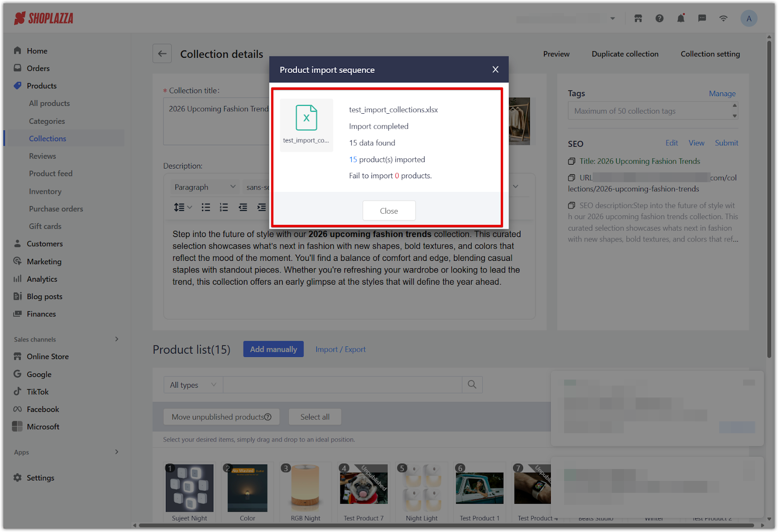778x532 pixels.
Task: Click the numbered list formatting icon
Action: coord(224,207)
